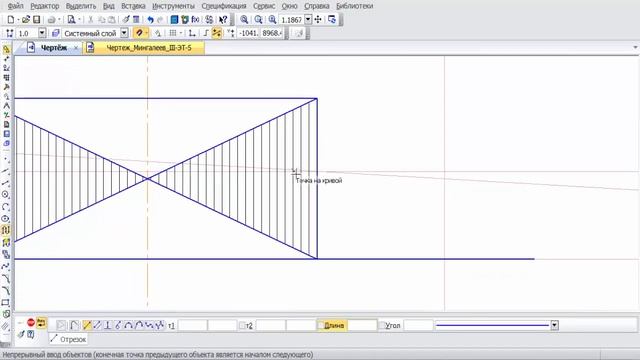Open the Редактор menu
The height and width of the screenshot is (360, 640).
click(x=45, y=6)
